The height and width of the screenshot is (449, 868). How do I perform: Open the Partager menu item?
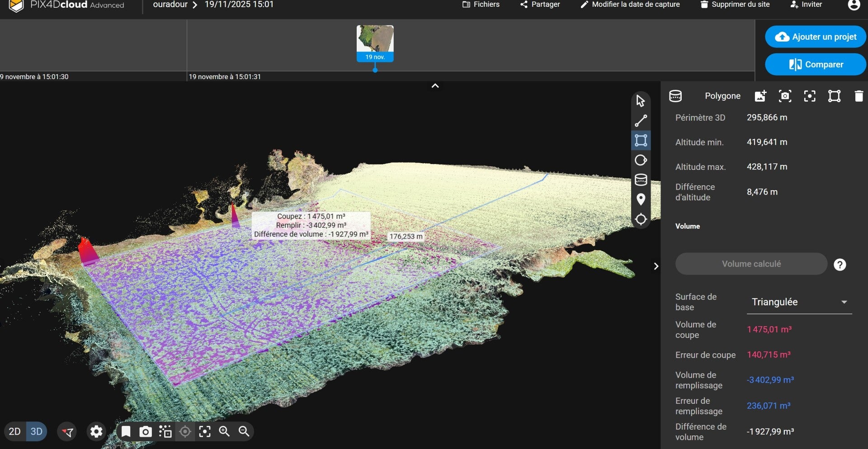click(x=540, y=5)
